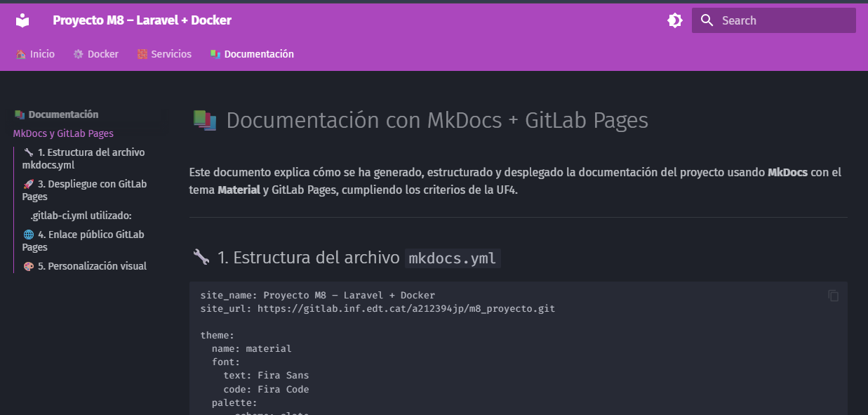868x415 pixels.
Task: Click globe icon for Enlace público GitLab Pages
Action: click(x=28, y=235)
